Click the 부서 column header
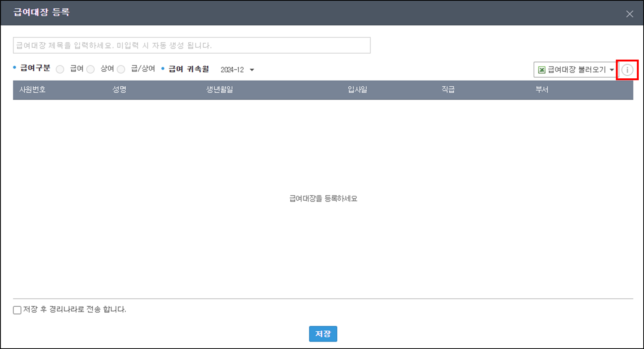 [542, 90]
